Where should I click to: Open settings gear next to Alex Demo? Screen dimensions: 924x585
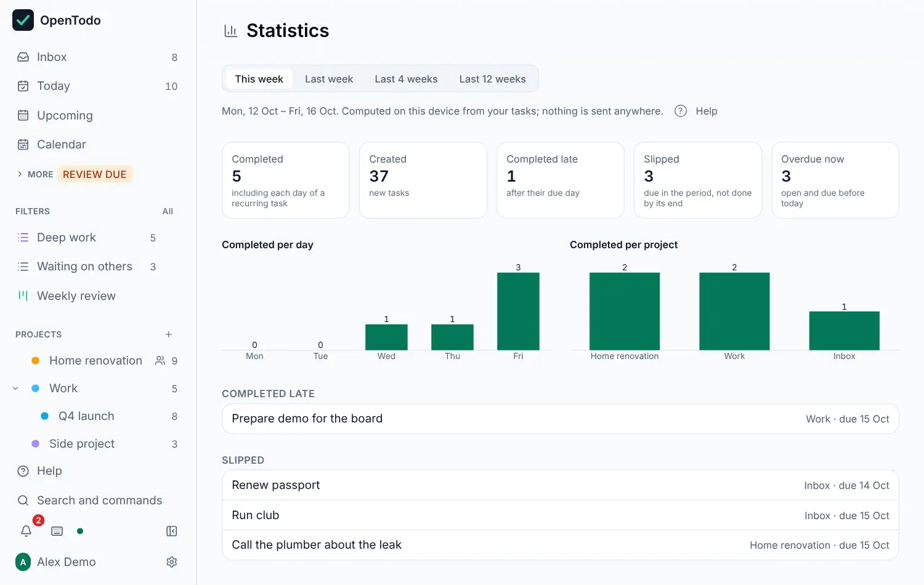[x=172, y=562]
